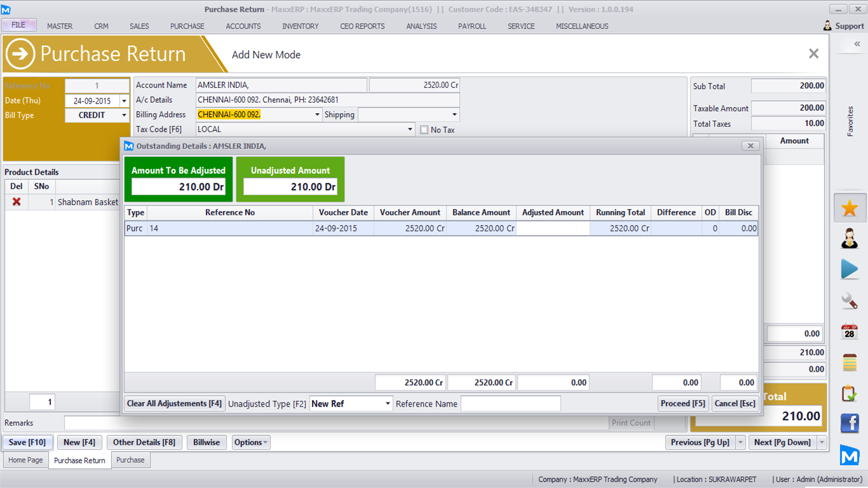
Task: Open the calendar icon showing 28
Action: (x=850, y=332)
